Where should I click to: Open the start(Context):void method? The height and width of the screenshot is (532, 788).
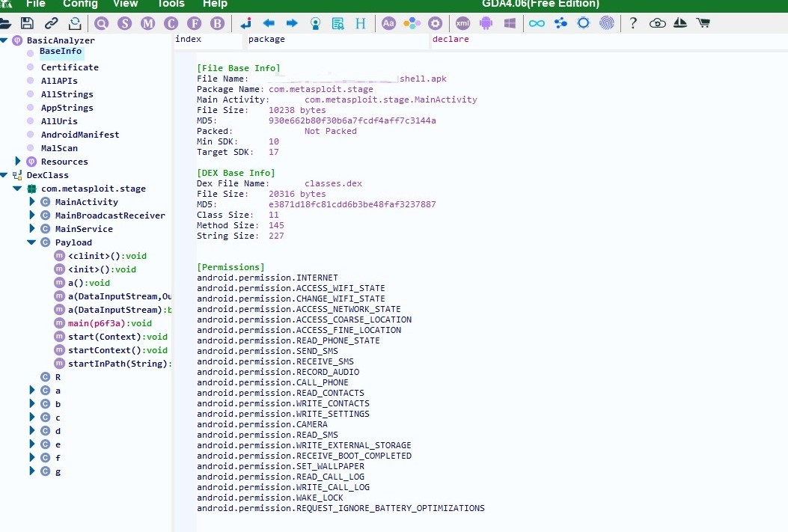(117, 337)
